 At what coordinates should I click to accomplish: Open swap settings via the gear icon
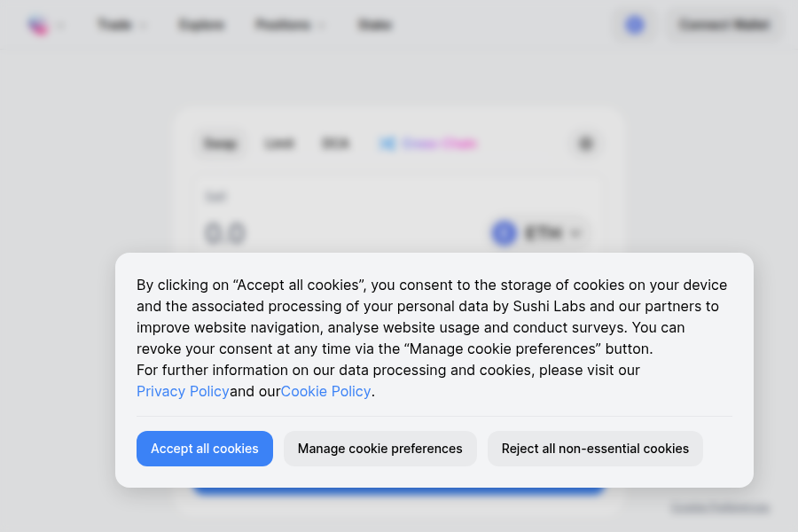coord(584,143)
